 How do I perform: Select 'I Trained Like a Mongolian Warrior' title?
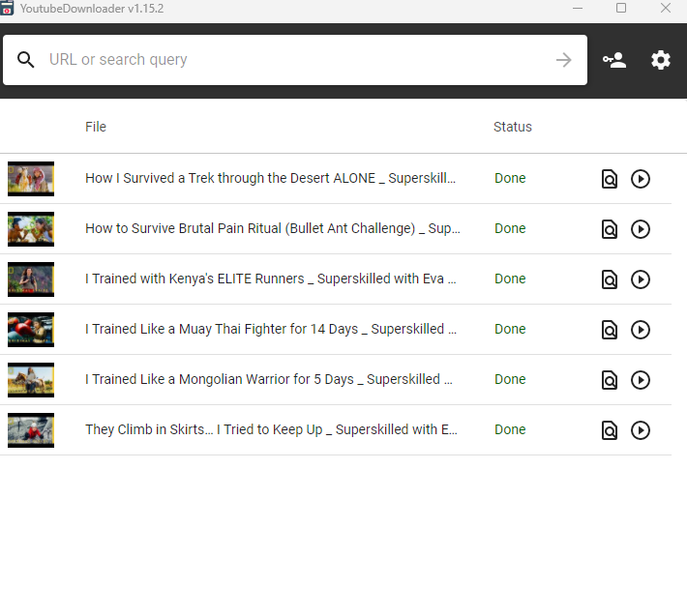pos(269,380)
